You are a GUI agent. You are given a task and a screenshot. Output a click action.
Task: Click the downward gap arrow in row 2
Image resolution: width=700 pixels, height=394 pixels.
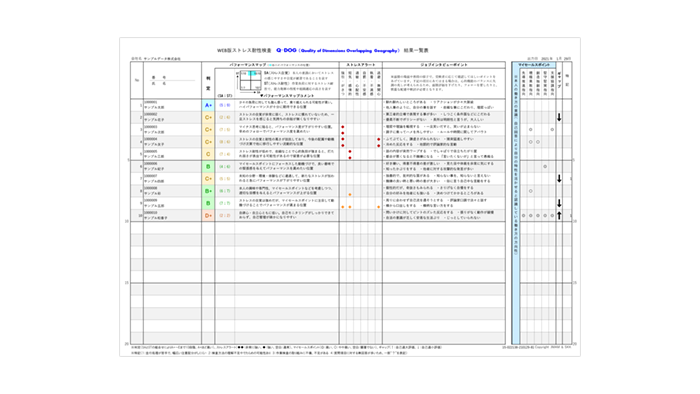click(559, 117)
